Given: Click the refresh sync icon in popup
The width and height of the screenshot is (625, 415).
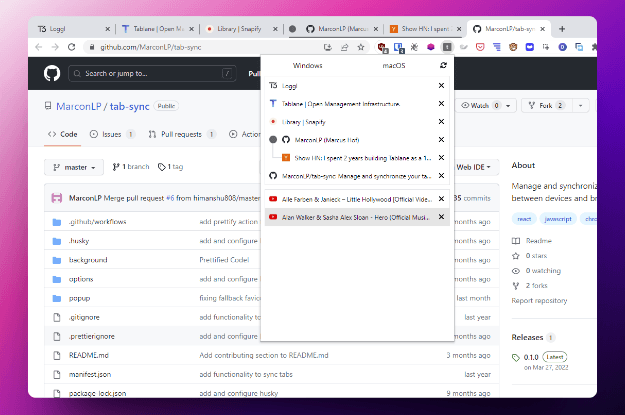Looking at the screenshot, I should [x=443, y=65].
